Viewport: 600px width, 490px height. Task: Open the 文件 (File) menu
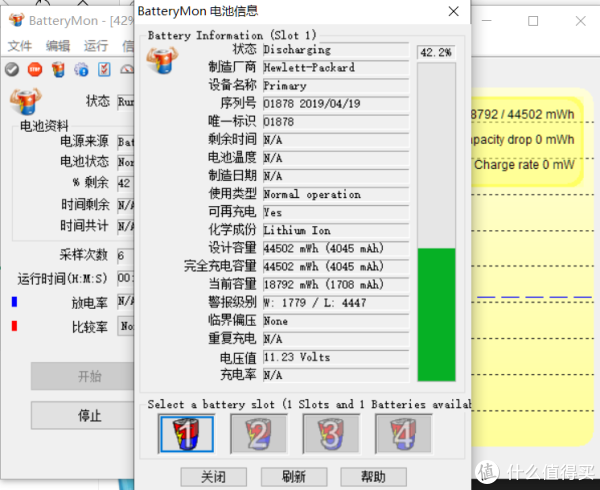click(x=20, y=46)
